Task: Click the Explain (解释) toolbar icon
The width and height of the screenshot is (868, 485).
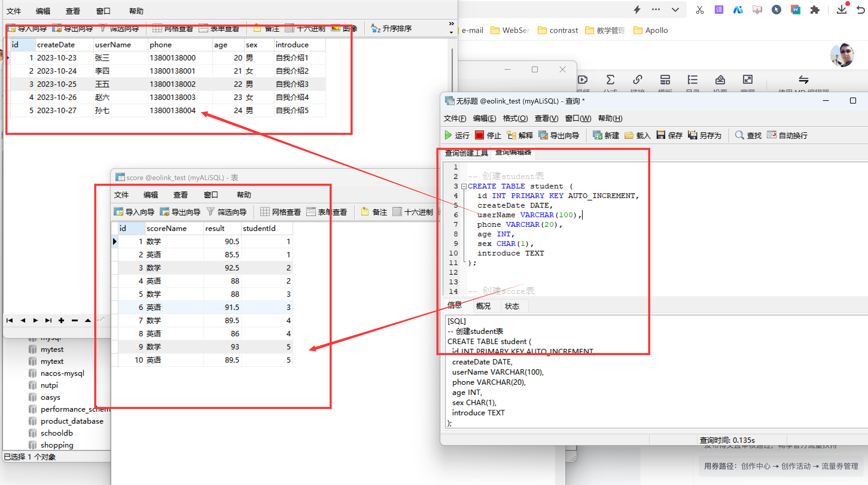Action: 511,135
